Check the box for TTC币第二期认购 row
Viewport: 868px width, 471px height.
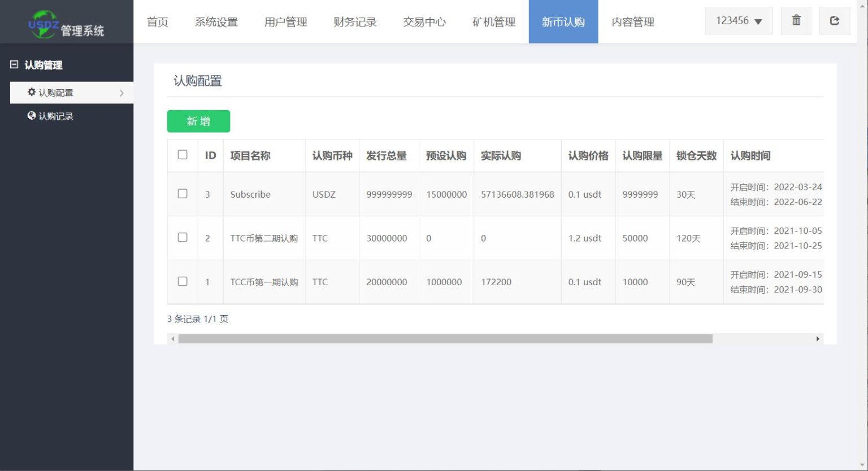pyautogui.click(x=183, y=238)
